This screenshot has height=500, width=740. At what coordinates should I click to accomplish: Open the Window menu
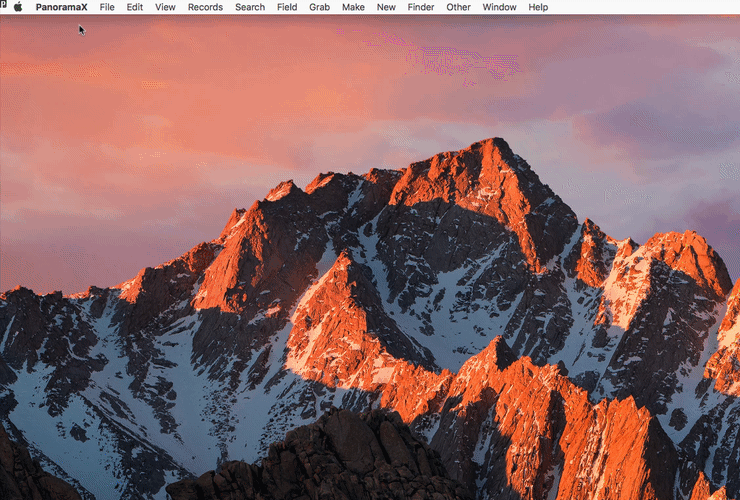499,7
